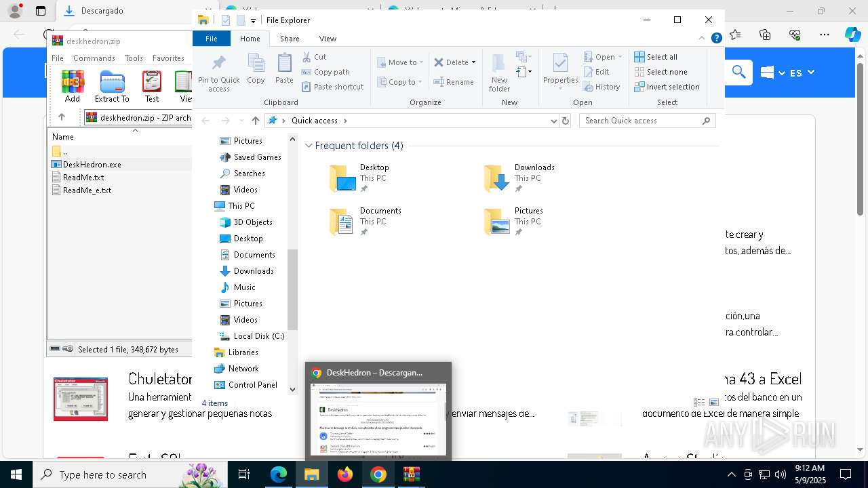This screenshot has width=868, height=488.
Task: Switch to the View ribbon tab
Action: (x=328, y=39)
